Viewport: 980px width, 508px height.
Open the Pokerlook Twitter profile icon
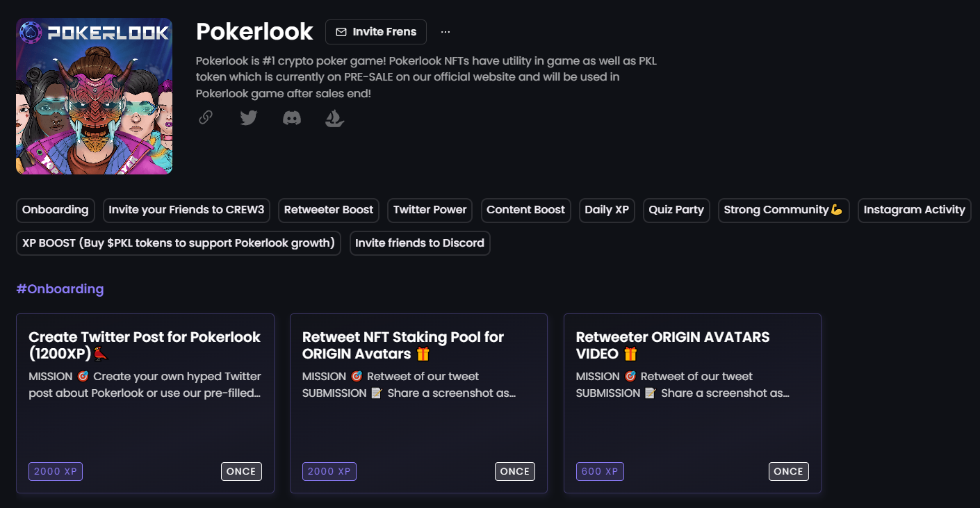click(x=249, y=117)
